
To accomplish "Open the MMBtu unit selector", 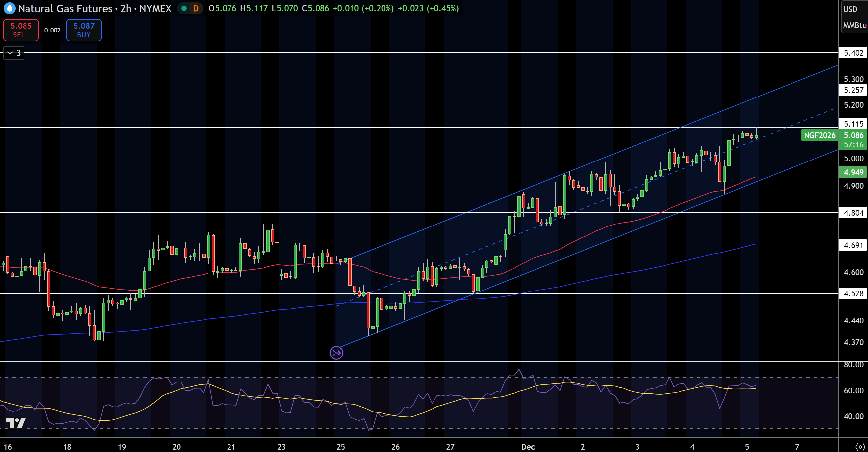I will pos(854,25).
